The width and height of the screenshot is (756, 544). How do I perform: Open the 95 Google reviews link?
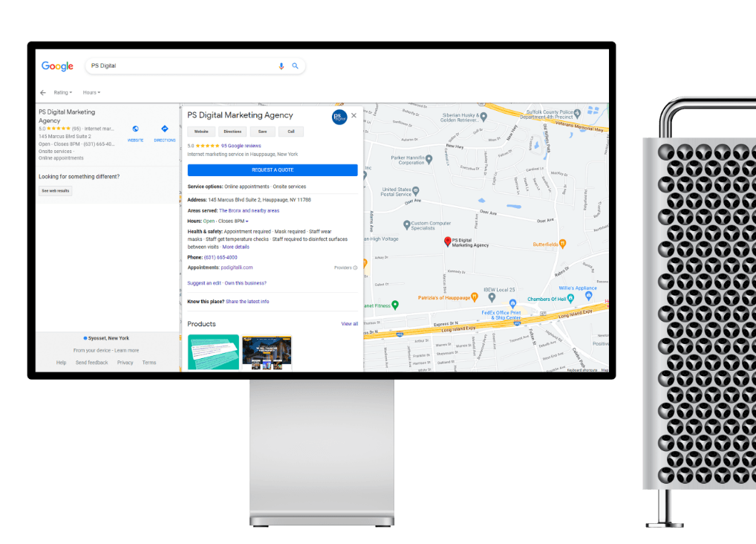(241, 146)
